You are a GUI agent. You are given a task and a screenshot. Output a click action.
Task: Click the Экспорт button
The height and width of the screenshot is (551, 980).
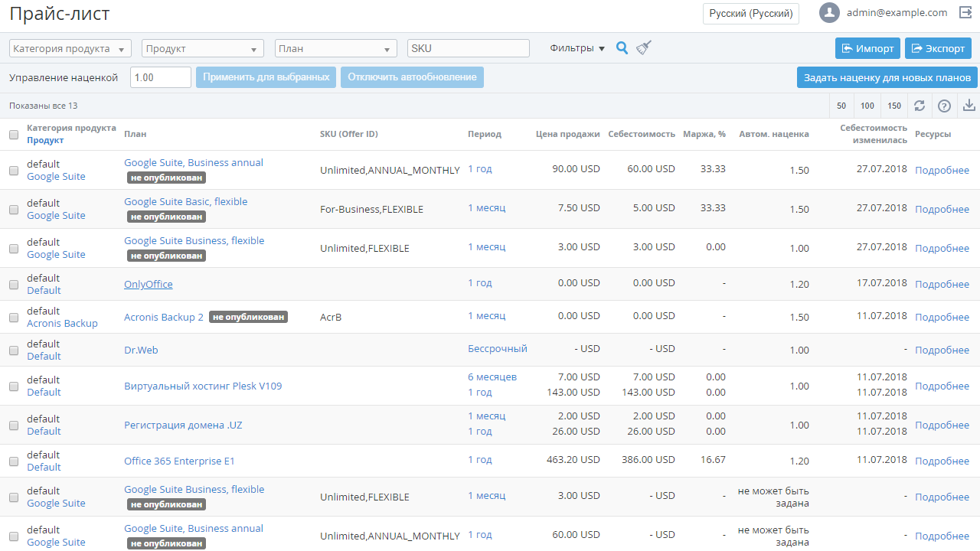[938, 48]
